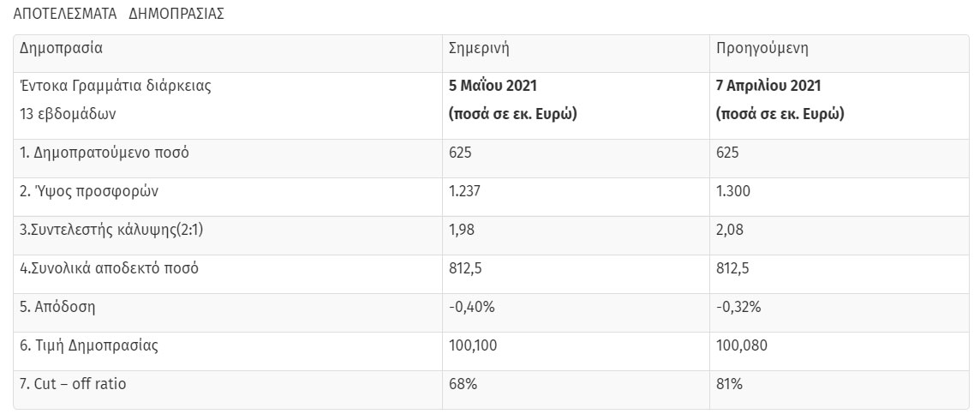Click the ΑΠΟΤΕΛΕΣΜΑΤΑ ΔΗΜΟΠΡΑΣΙΑΣ heading
The image size is (980, 420).
[120, 15]
